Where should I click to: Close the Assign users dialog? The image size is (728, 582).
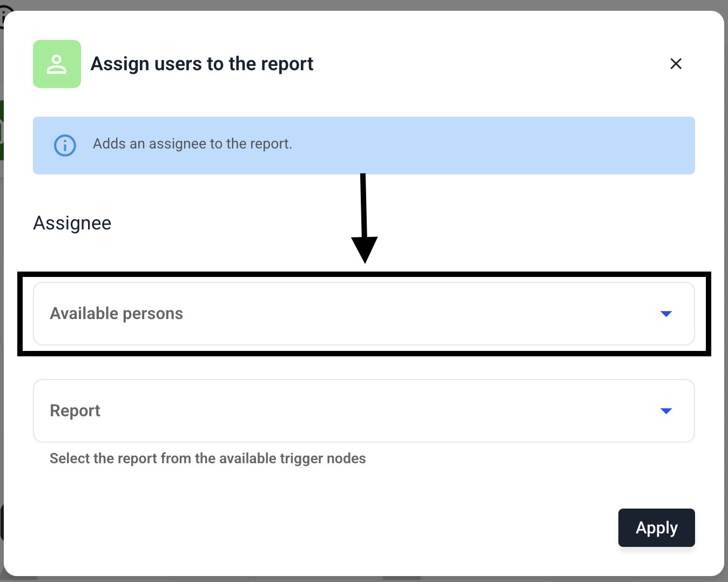point(676,64)
